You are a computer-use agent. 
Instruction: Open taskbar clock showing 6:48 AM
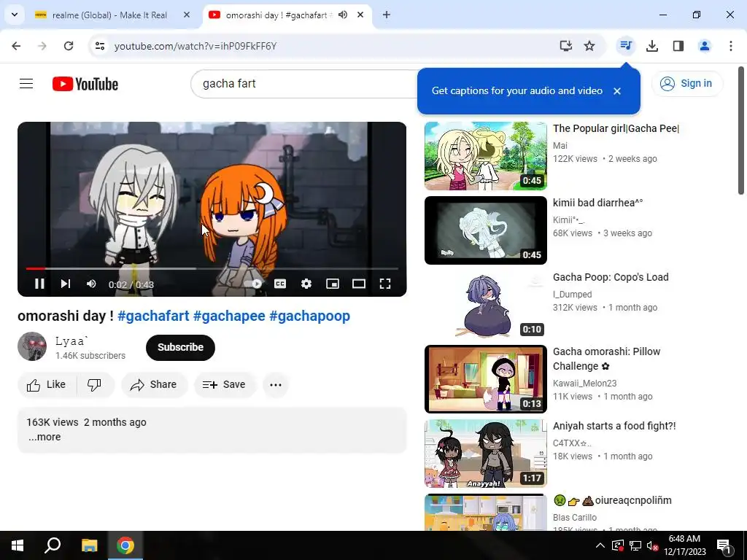(685, 545)
